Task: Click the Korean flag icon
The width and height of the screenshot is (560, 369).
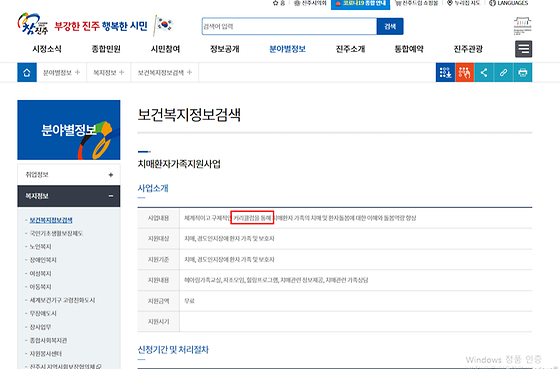Action: [x=164, y=25]
